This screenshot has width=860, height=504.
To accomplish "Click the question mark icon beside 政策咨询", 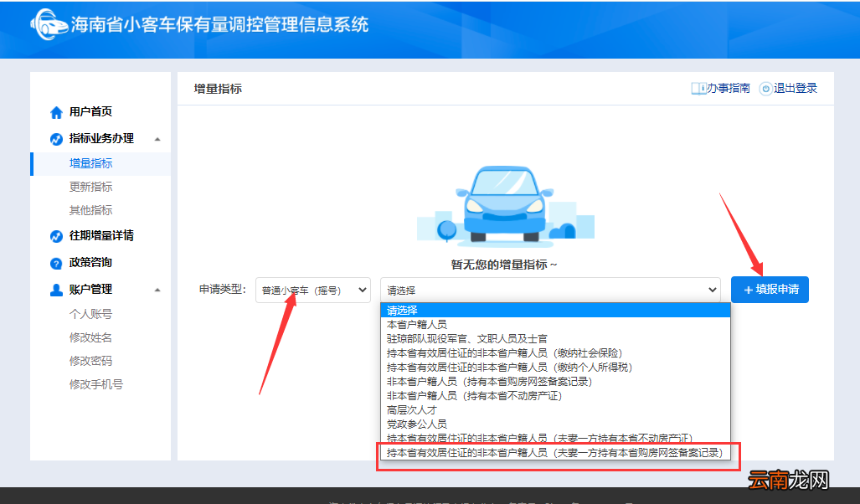I will pos(56,263).
